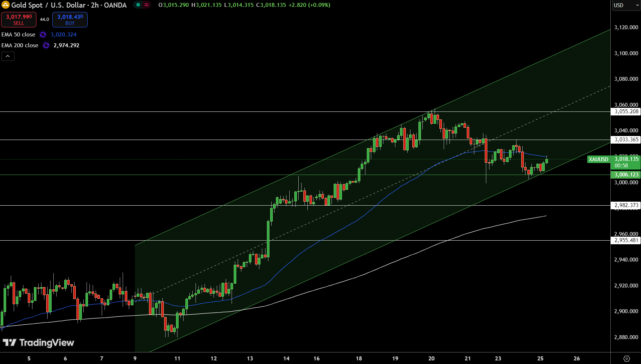Click the gold bars symbol logo
The width and height of the screenshot is (641, 364).
pyautogui.click(x=5, y=5)
